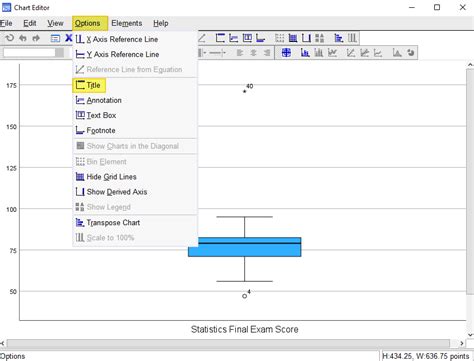474x361 pixels.
Task: Click the font name field in toolbar
Action: (x=29, y=53)
